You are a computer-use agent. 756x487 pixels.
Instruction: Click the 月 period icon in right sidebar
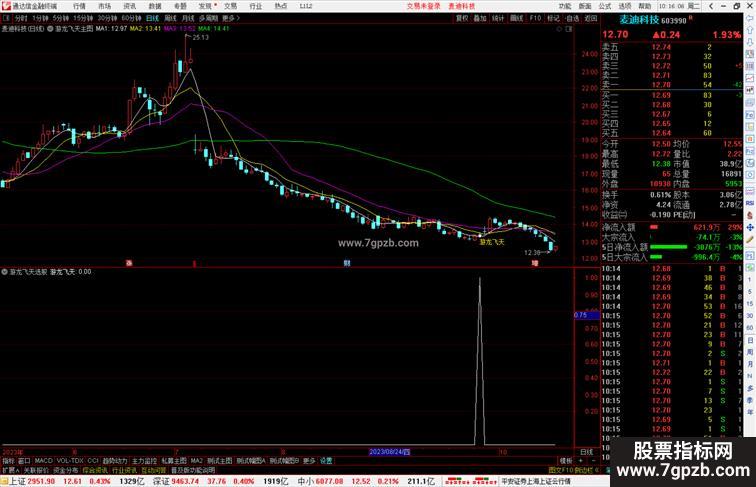[x=750, y=365]
